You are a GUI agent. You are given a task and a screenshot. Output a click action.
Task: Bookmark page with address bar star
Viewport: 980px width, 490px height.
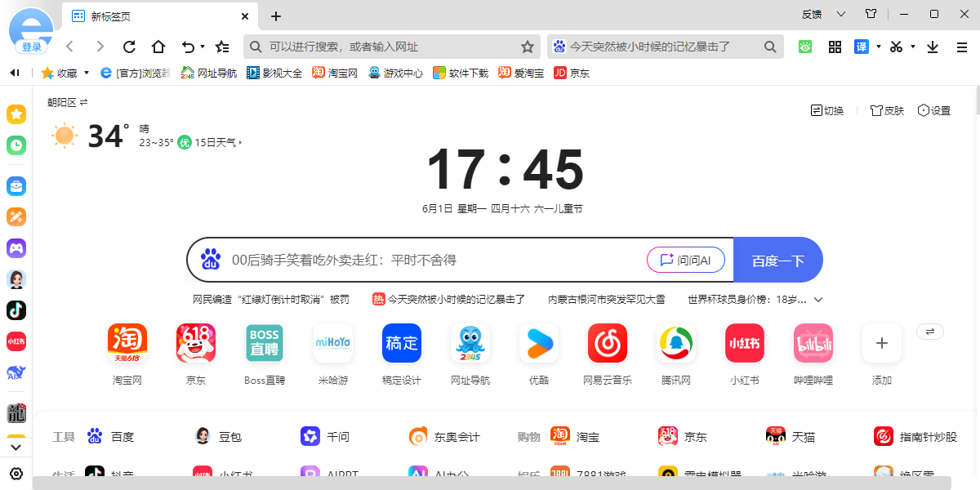click(x=528, y=47)
